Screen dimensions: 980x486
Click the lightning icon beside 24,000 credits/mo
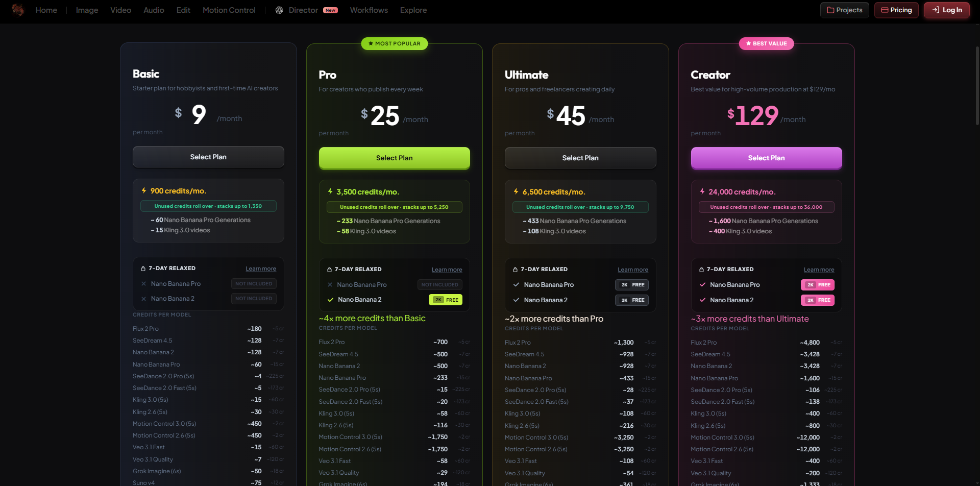(x=702, y=191)
